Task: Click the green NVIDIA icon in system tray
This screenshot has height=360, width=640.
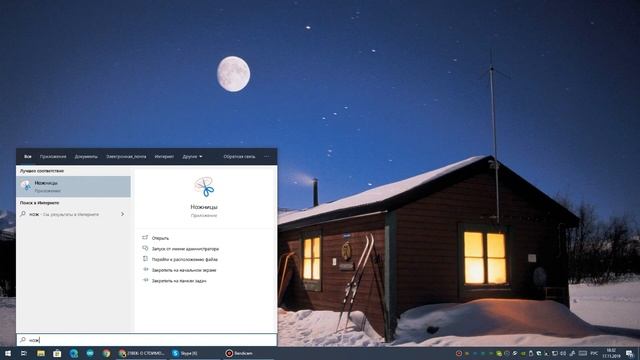Action: coord(523,353)
